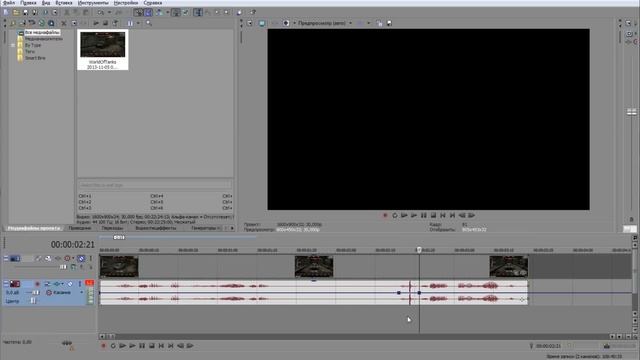Switch to the Проводник tab

click(x=80, y=228)
